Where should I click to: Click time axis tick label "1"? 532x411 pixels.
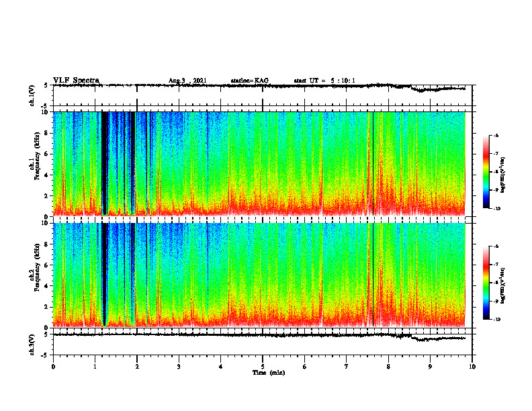pos(95,367)
